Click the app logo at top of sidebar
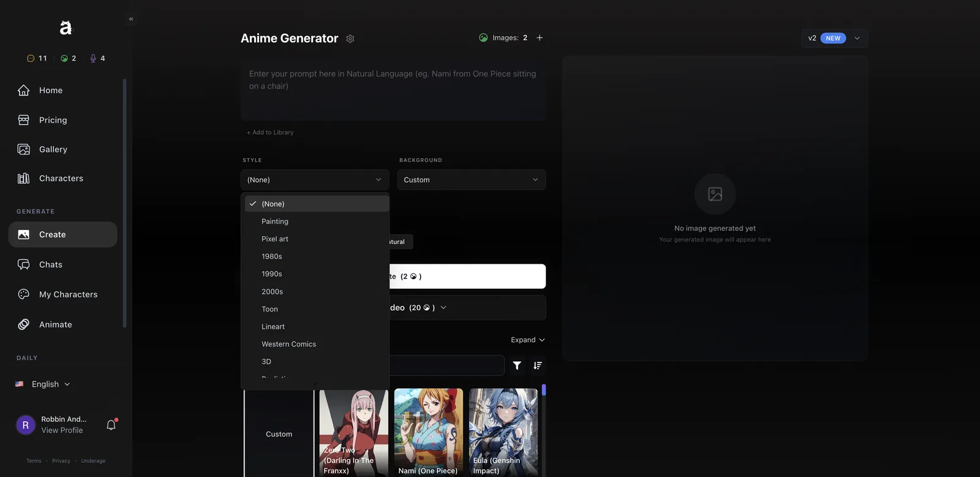 [x=66, y=28]
